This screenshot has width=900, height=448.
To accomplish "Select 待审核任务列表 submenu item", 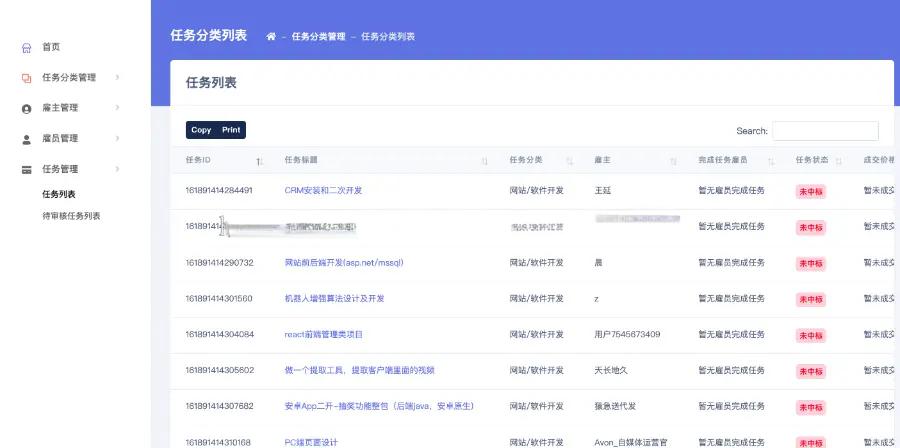I will pyautogui.click(x=71, y=216).
